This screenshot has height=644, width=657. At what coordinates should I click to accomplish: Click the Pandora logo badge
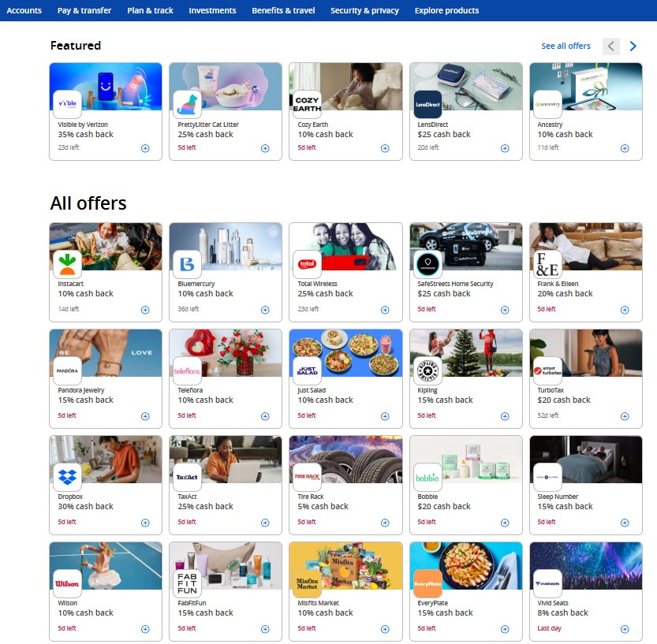(68, 371)
